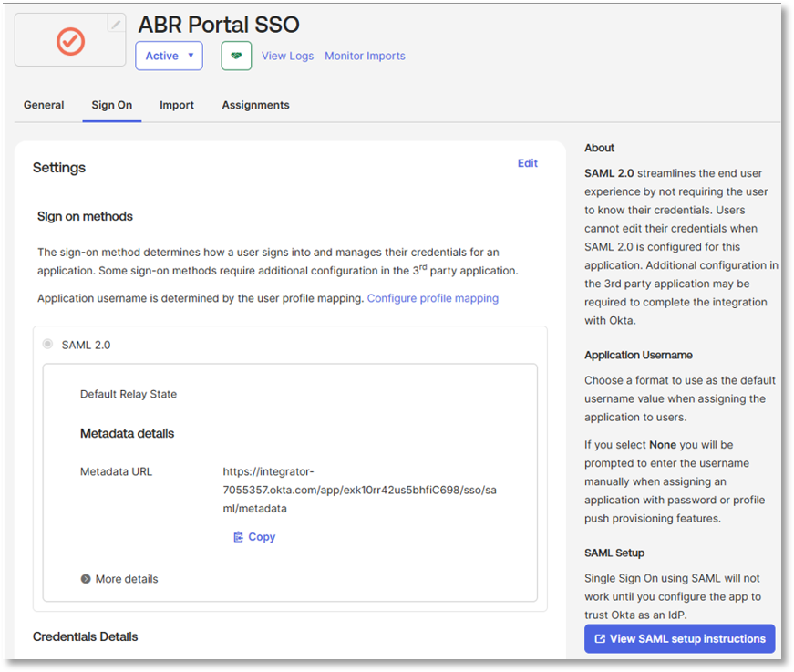
Task: Click the orange checkmark app logo
Action: coord(70,41)
